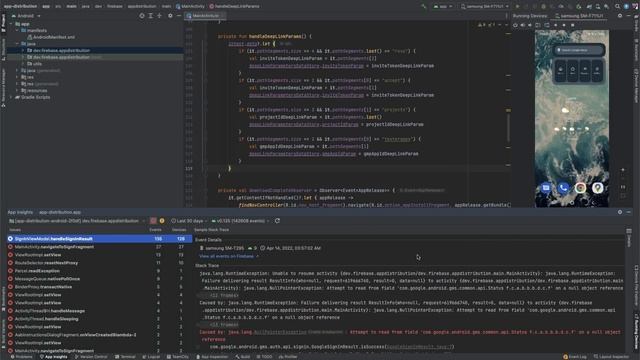
Task: Select SignInViewModel.handleSignInResult issue row
Action: tap(99, 239)
